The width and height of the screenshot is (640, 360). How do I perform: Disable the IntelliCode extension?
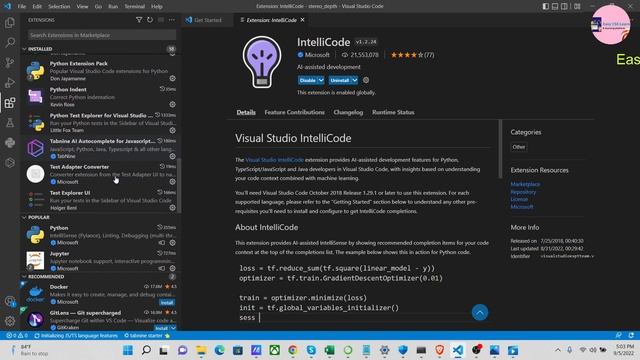tap(308, 80)
